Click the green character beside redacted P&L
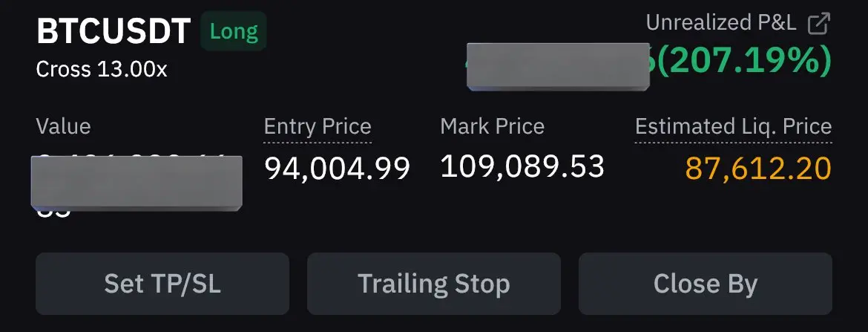The width and height of the screenshot is (868, 332). coord(653,60)
